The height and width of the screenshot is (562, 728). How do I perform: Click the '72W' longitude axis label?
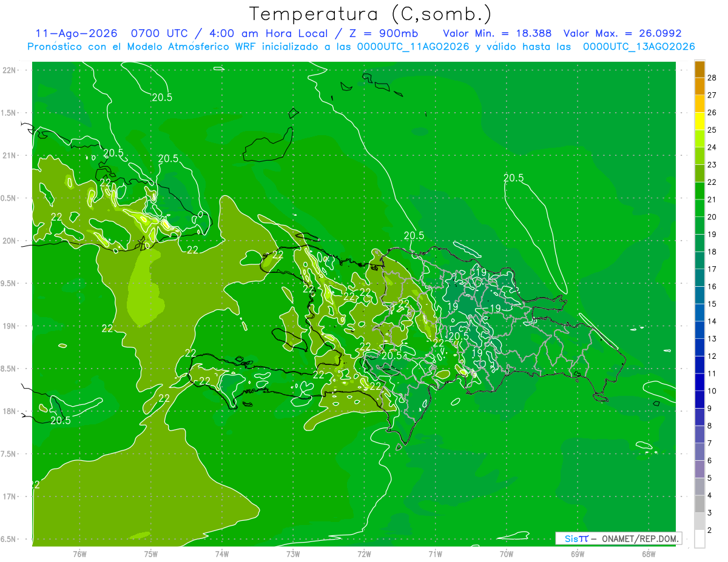[x=364, y=554]
